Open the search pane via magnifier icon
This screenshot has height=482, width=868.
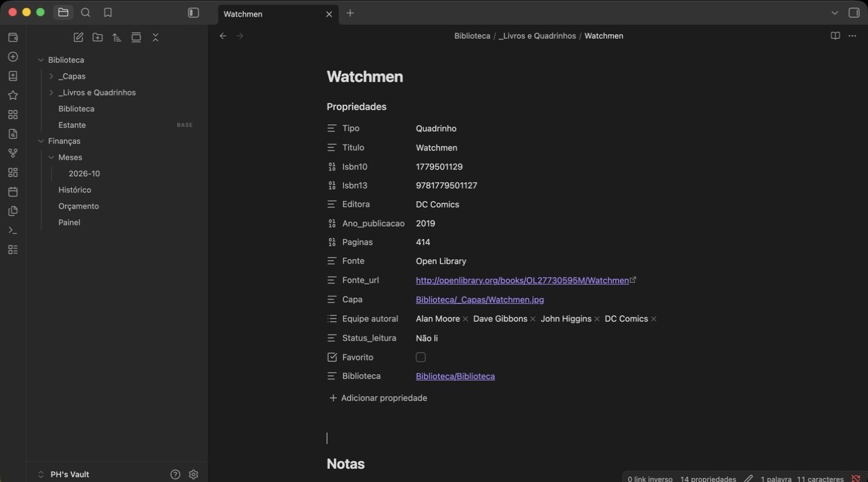tap(86, 12)
